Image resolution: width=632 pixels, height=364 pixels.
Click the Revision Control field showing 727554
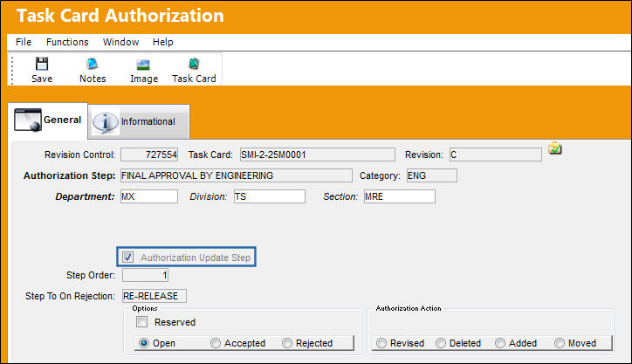149,155
